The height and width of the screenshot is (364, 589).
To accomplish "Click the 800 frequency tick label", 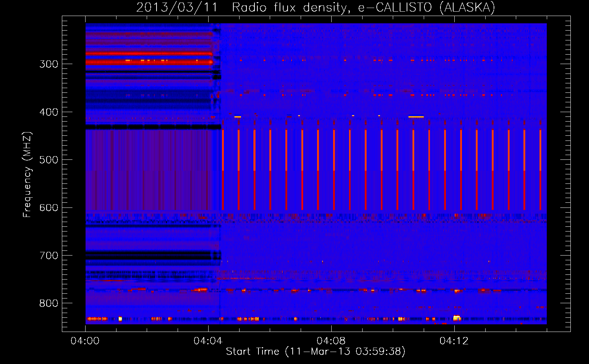I will click(x=49, y=303).
